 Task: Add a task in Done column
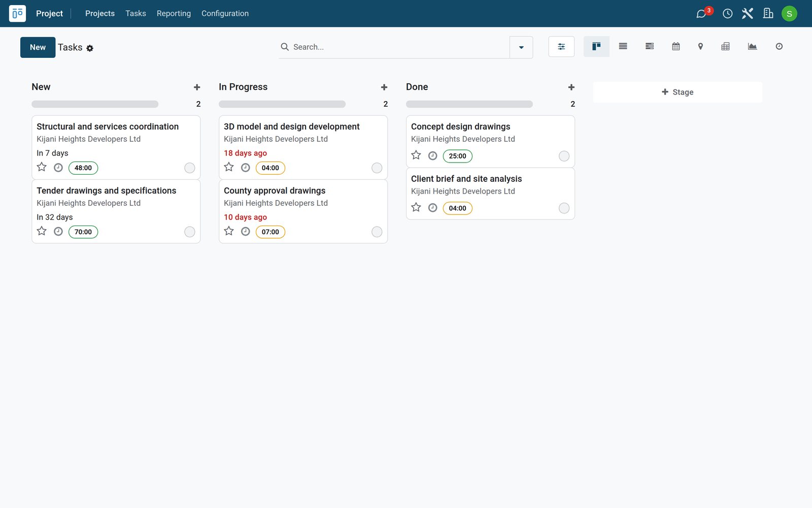pyautogui.click(x=571, y=87)
